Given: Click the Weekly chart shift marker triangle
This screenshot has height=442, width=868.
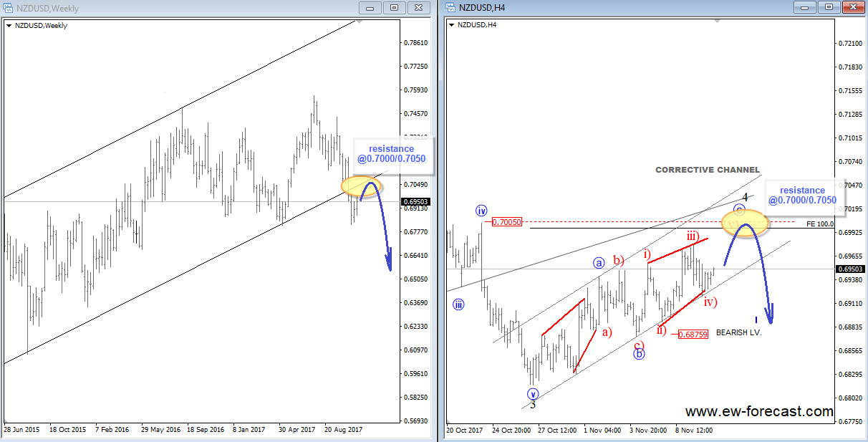Looking at the screenshot, I should [360, 21].
